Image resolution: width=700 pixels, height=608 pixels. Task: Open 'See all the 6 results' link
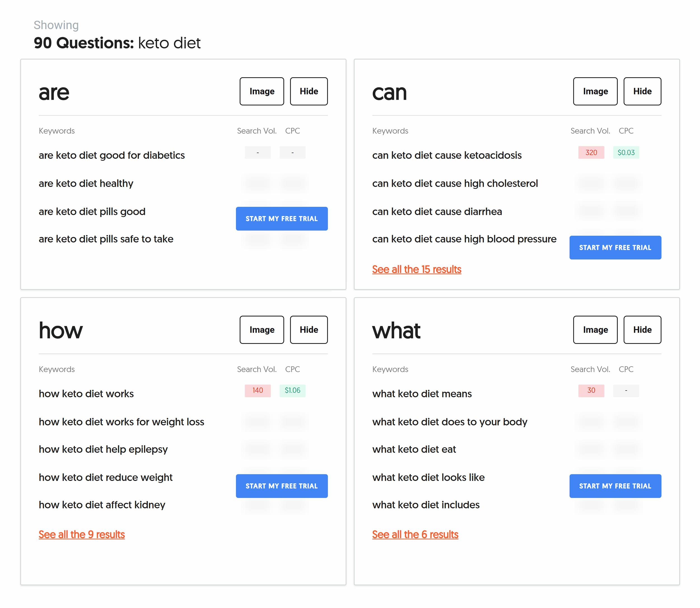415,535
